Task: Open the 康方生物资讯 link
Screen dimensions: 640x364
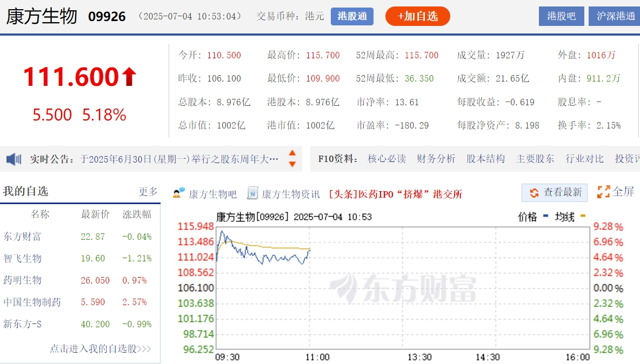Action: click(x=291, y=194)
